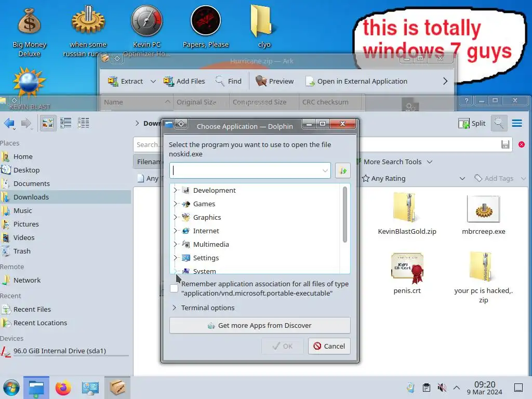The height and width of the screenshot is (399, 532).
Task: Click Add Files in Ark toolbar
Action: coord(184,82)
